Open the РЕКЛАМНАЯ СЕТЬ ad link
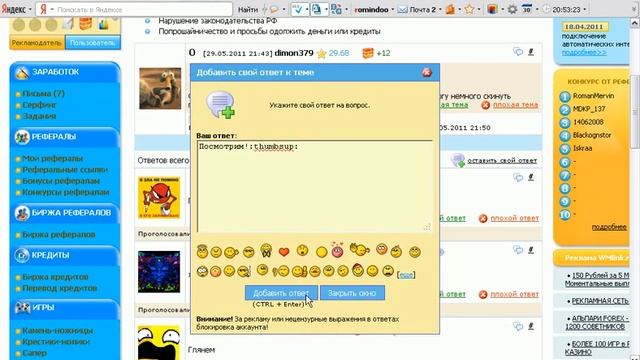 600,301
